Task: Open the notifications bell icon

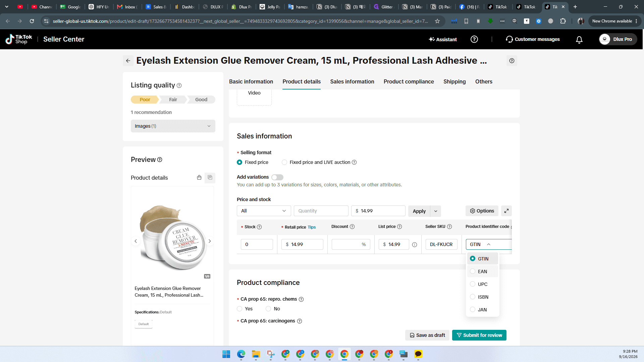Action: (x=579, y=40)
